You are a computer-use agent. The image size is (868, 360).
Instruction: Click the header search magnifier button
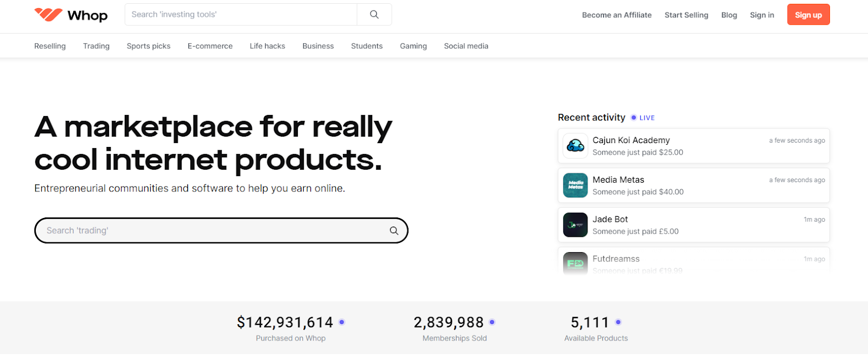(374, 15)
